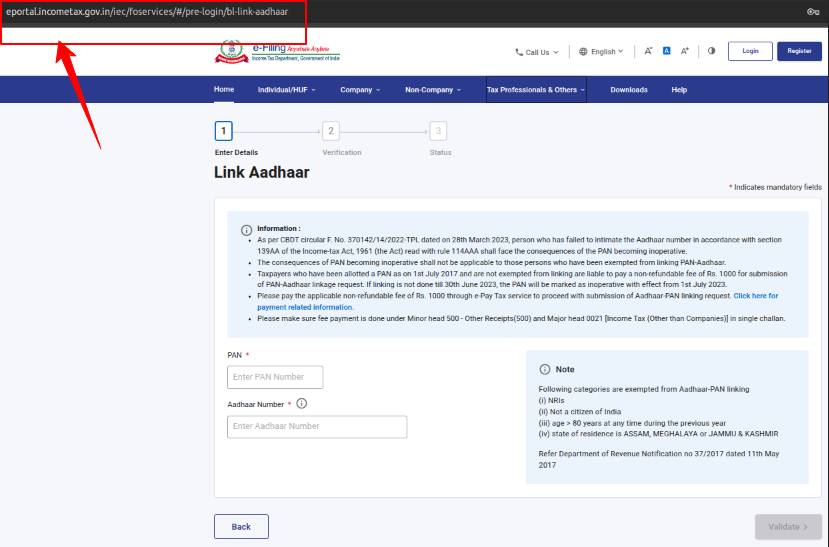Open the Help menu item
Viewport: 829px width, 547px height.
679,90
